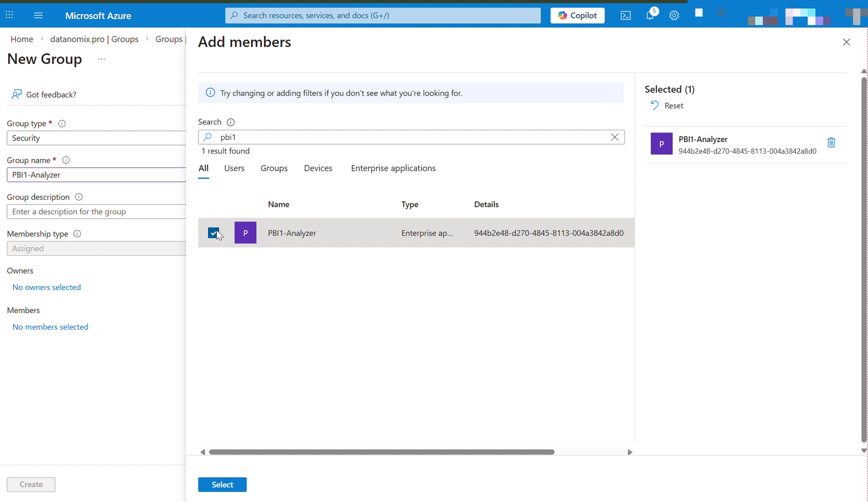Image resolution: width=868 pixels, height=502 pixels.
Task: Switch to the Devices tab
Action: (318, 168)
